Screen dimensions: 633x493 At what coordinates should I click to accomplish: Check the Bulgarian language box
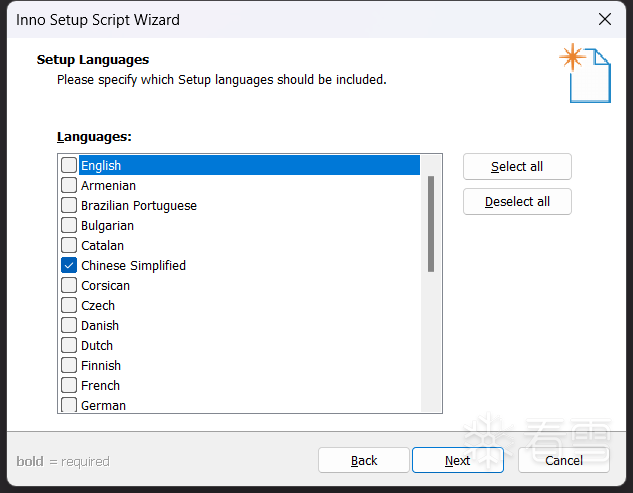(69, 225)
